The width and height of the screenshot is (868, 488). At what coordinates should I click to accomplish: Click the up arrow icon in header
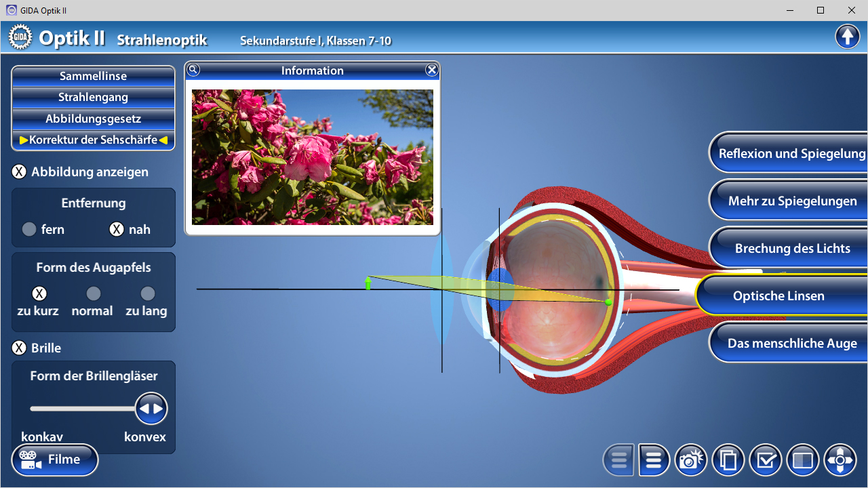(x=848, y=37)
